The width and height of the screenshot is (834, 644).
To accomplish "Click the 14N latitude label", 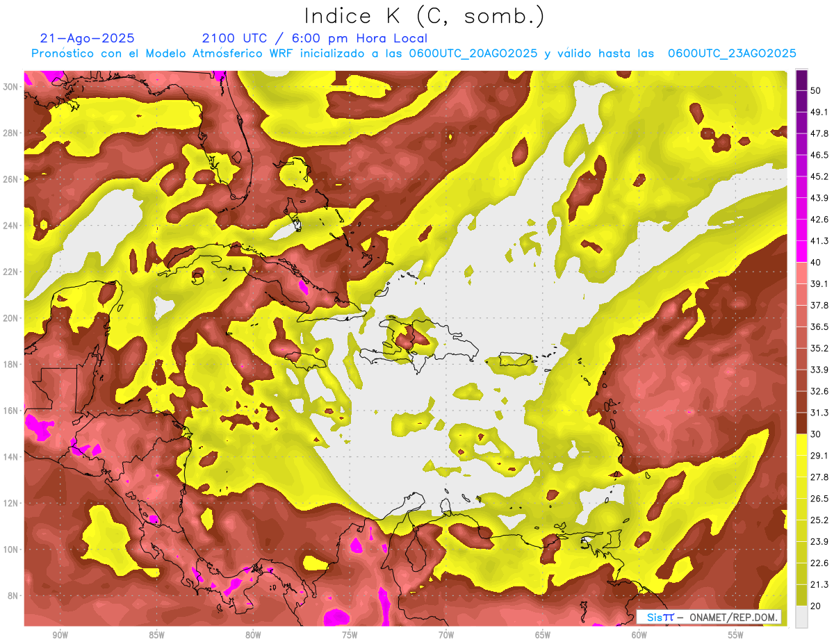I will coord(10,457).
